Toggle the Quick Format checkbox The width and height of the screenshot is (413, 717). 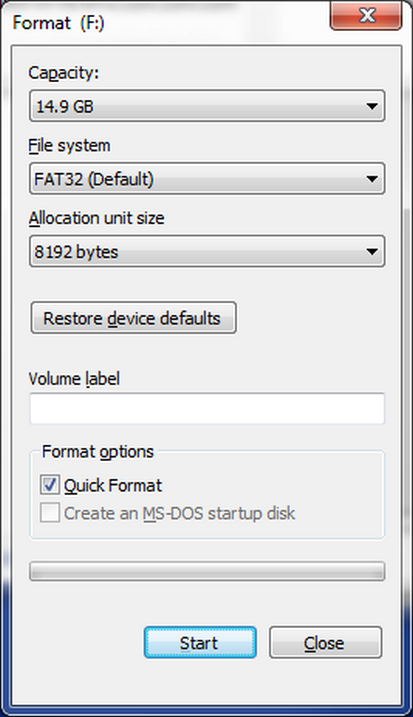click(x=49, y=485)
